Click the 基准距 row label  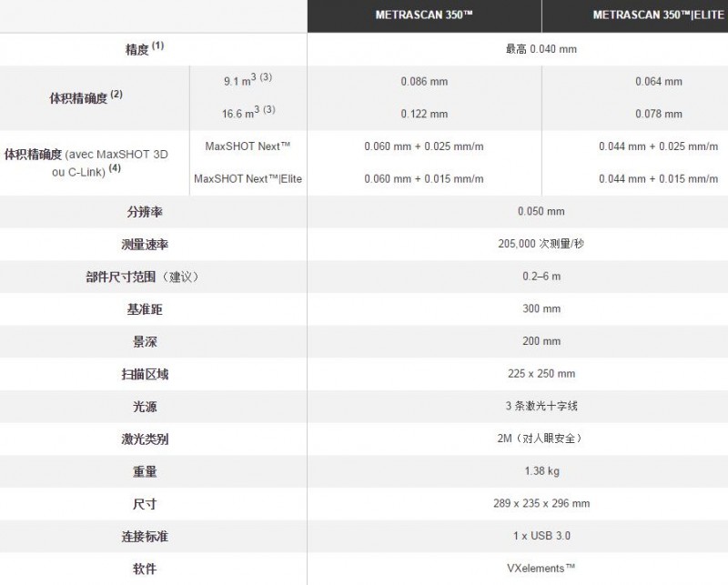(145, 309)
